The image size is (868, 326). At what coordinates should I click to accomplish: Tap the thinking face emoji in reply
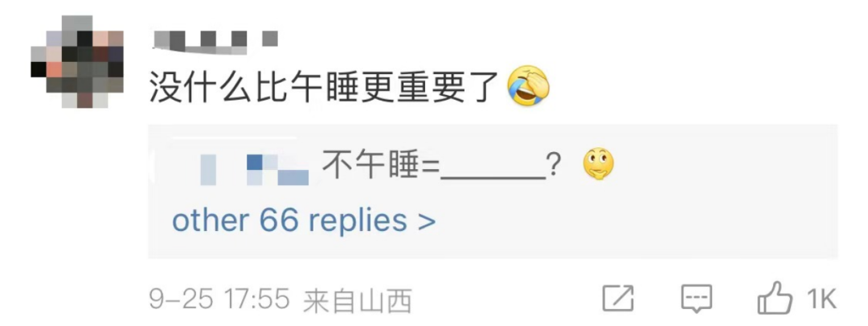pyautogui.click(x=599, y=164)
